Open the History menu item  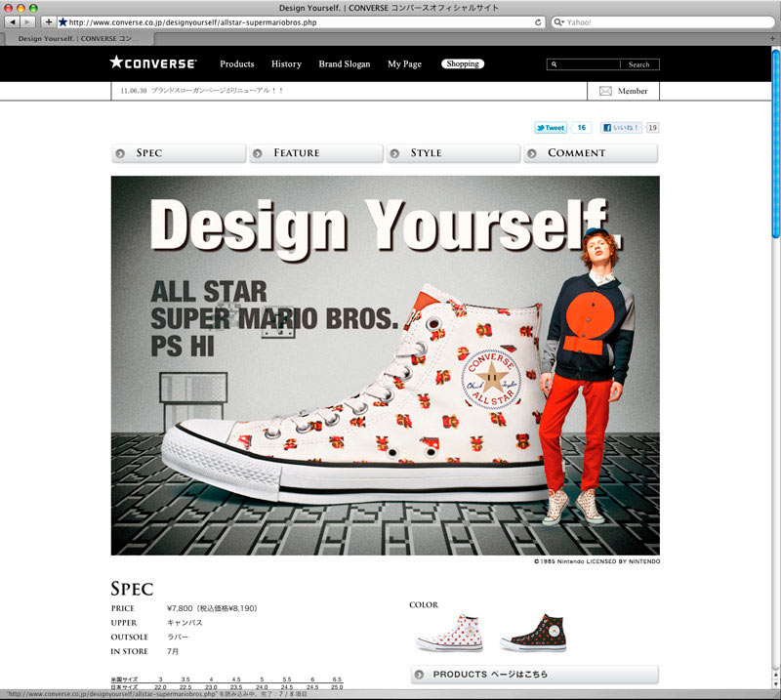(x=286, y=64)
